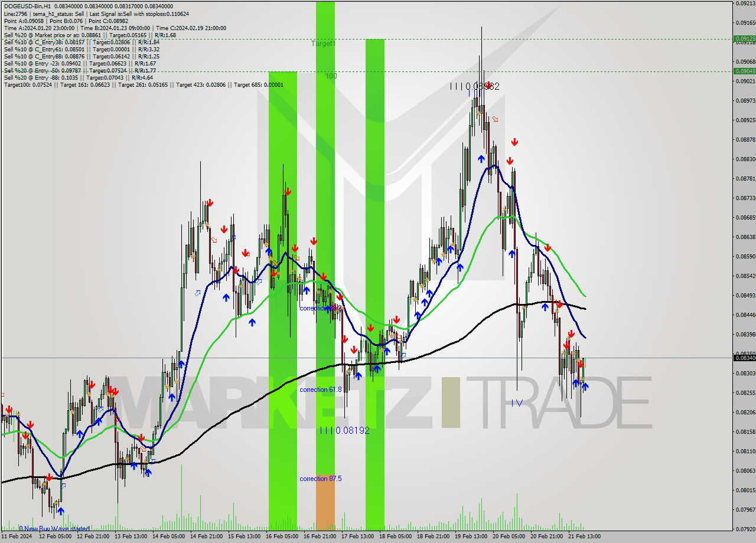Click price axis value 0.08110
This screenshot has height=543, width=756.
pos(746,451)
